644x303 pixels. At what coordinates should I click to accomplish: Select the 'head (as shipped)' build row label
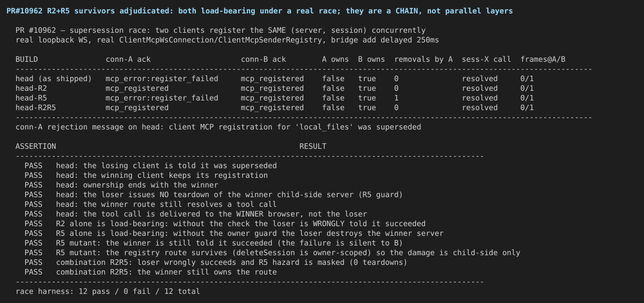(54, 78)
